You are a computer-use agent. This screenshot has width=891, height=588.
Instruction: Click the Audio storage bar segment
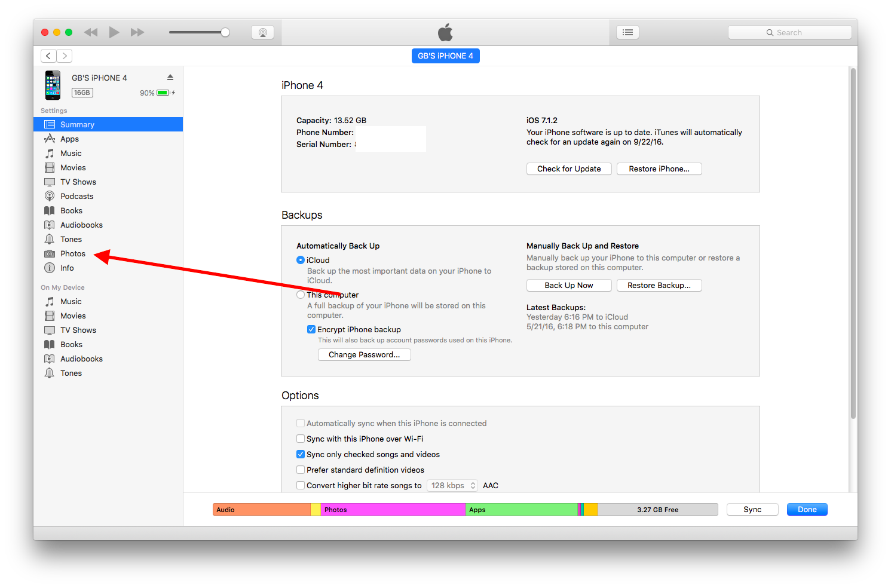pos(262,510)
